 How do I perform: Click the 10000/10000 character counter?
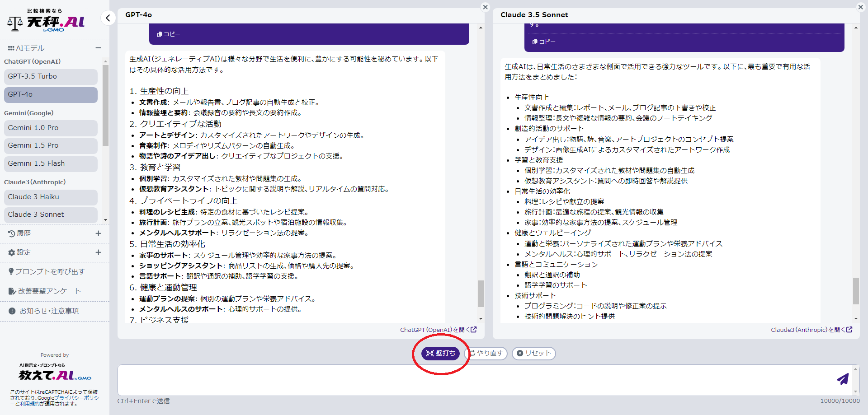pyautogui.click(x=840, y=401)
